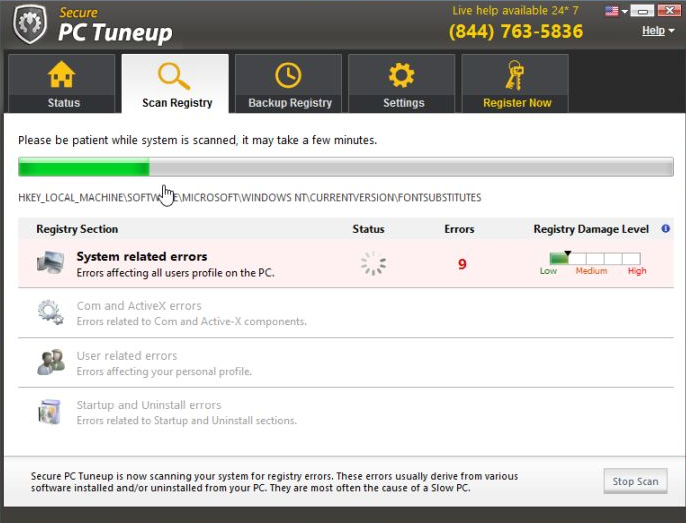The width and height of the screenshot is (692, 523).
Task: Click the Secure PC Tuneup shield logo
Action: 29,24
